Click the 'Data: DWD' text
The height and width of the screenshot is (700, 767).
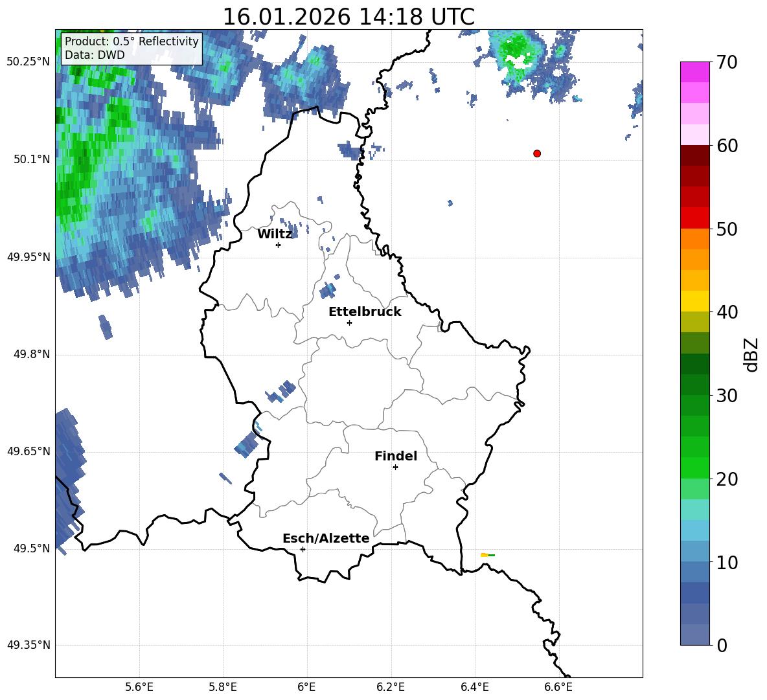click(95, 55)
